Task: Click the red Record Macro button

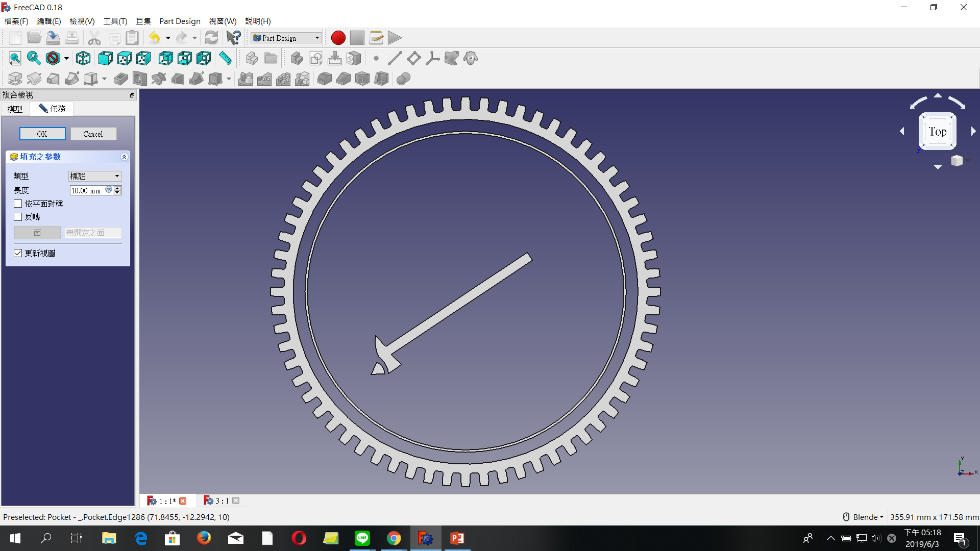Action: (x=338, y=38)
